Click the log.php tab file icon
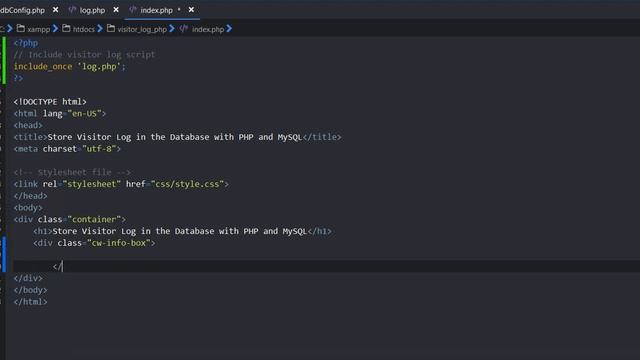640x360 pixels. coord(72,10)
